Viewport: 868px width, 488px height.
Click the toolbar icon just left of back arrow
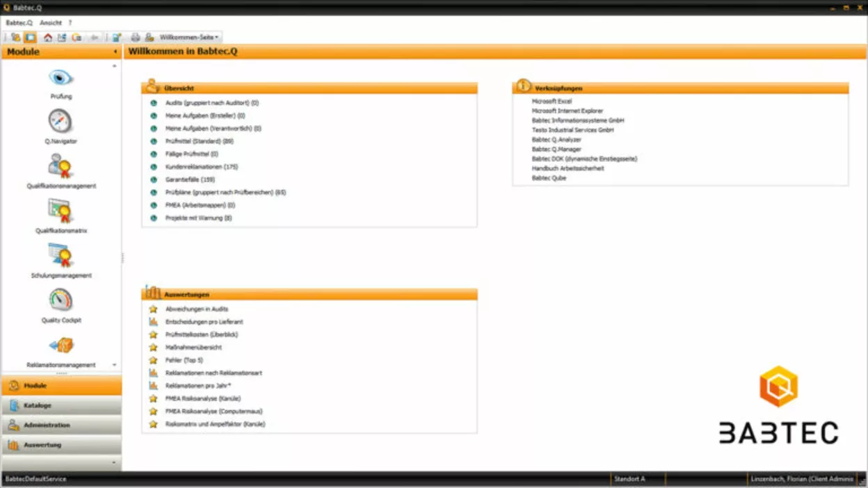click(x=77, y=38)
